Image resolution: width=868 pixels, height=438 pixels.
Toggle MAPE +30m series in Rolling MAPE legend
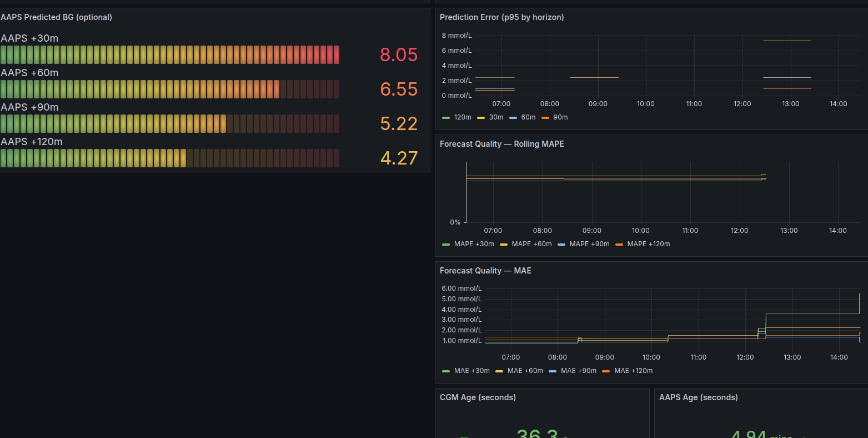pyautogui.click(x=475, y=244)
